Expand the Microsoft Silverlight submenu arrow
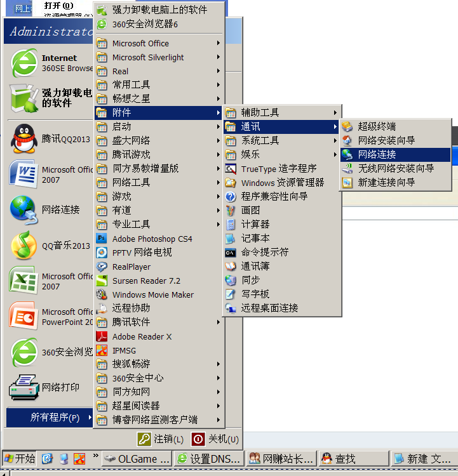 219,57
